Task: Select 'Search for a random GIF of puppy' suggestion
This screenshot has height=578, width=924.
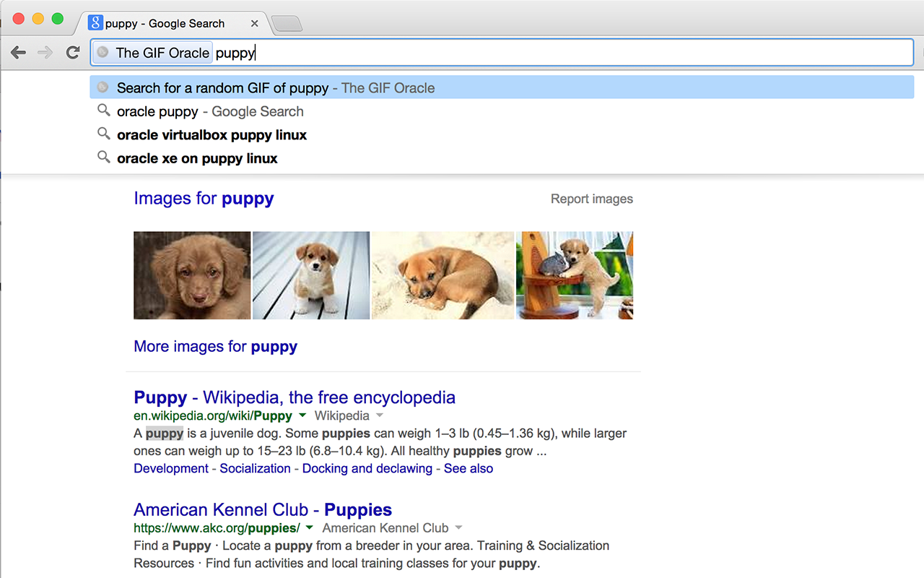Action: [502, 87]
